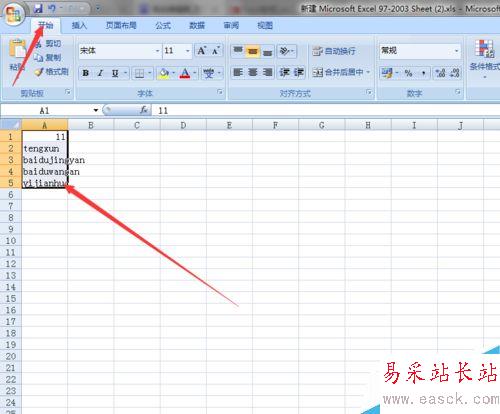Image resolution: width=500 pixels, height=414 pixels.
Task: Click in the formula bar showing 11
Action: (325, 110)
